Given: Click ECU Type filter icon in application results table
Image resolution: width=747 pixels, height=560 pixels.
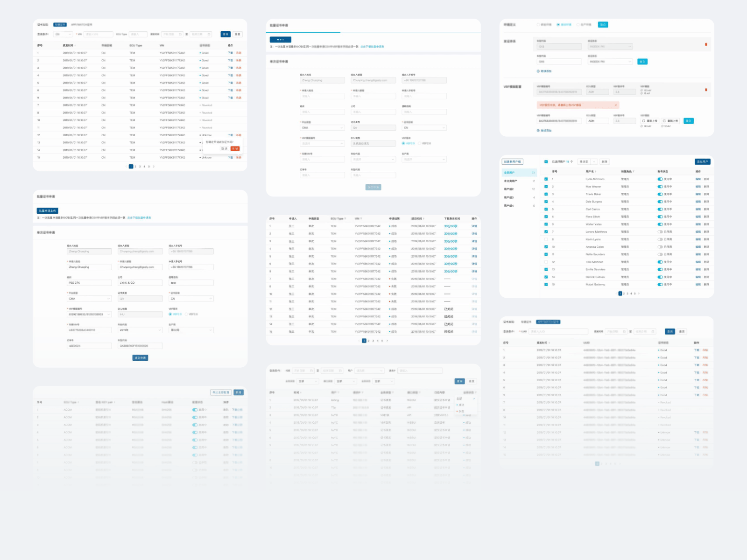Looking at the screenshot, I should pos(345,218).
